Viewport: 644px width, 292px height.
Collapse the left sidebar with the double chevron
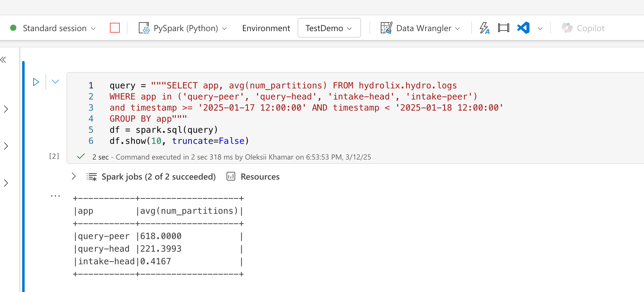pyautogui.click(x=4, y=59)
